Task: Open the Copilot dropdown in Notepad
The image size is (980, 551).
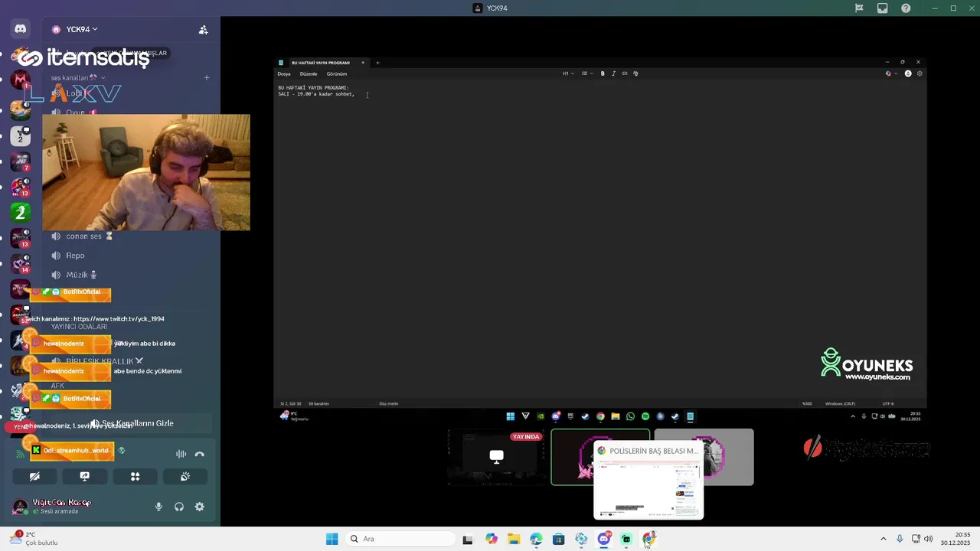Action: click(x=891, y=73)
